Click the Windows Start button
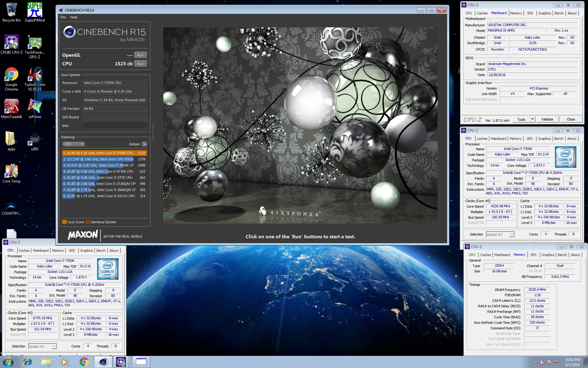The height and width of the screenshot is (368, 588). tap(8, 362)
